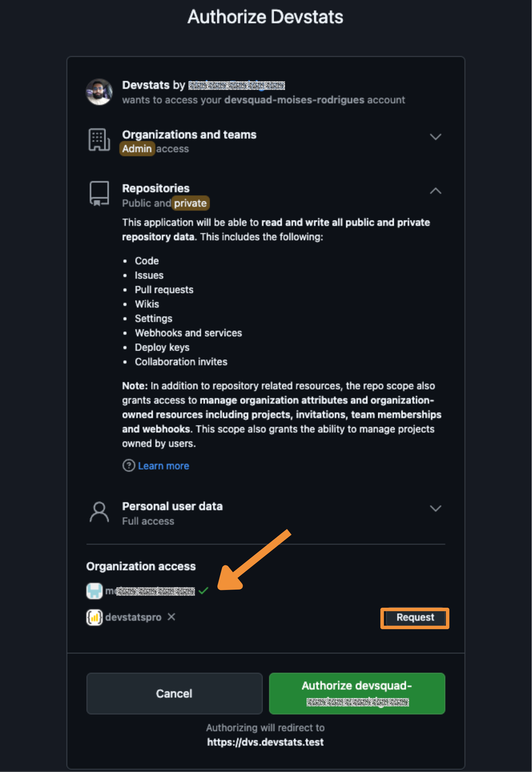This screenshot has height=772, width=532.
Task: Collapse the Repositories section chevron
Action: 436,191
